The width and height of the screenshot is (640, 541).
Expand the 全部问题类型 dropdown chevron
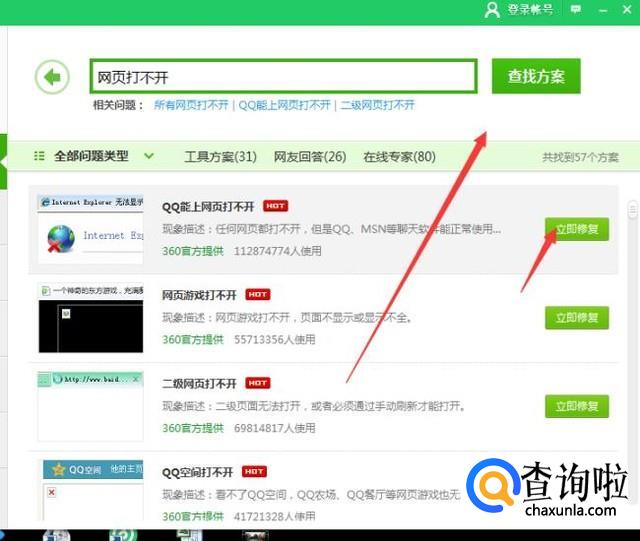(149, 156)
